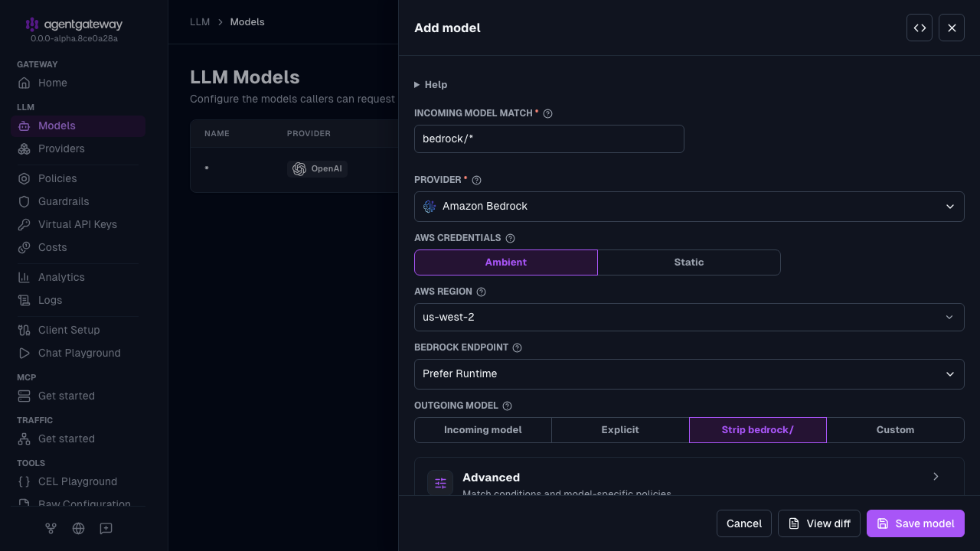
Task: Show help for Bedrock Endpoint
Action: pos(517,347)
